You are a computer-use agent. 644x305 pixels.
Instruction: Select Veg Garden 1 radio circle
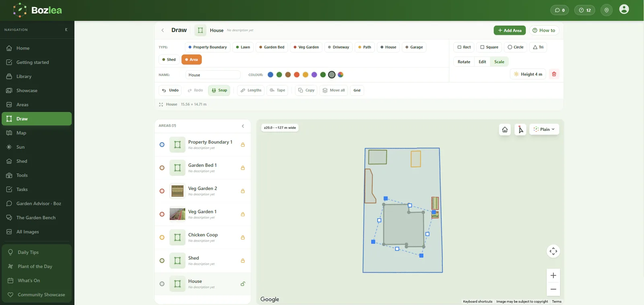click(162, 214)
